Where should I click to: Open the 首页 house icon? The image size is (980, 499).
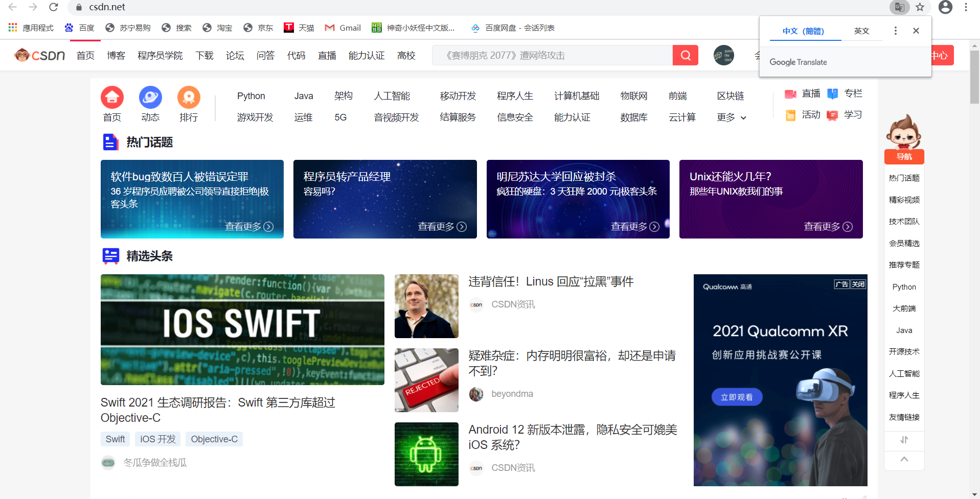tap(112, 97)
